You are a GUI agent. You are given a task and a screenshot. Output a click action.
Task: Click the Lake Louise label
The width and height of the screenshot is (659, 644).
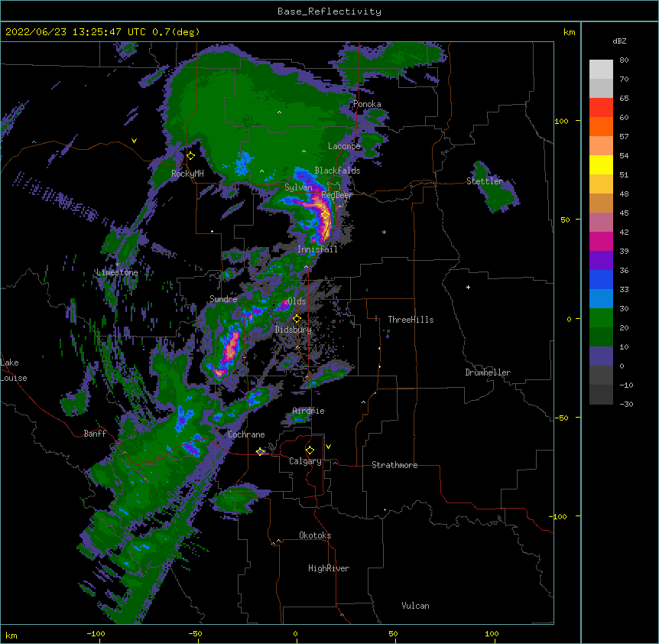14,370
